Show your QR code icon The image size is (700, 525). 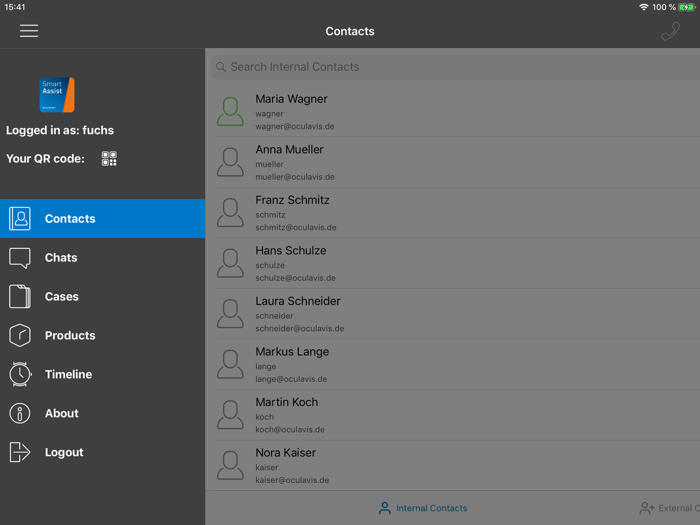point(109,158)
